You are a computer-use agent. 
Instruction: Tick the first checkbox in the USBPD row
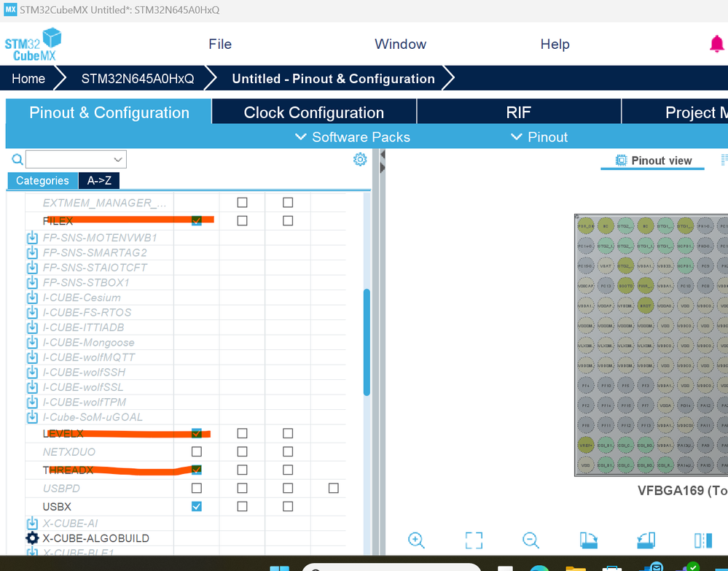197,488
